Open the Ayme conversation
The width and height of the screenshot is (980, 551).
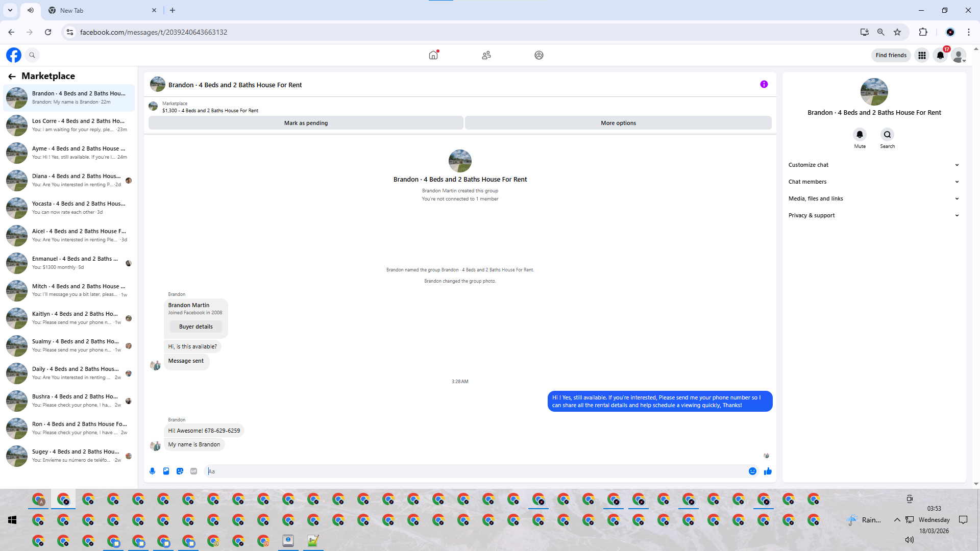69,153
